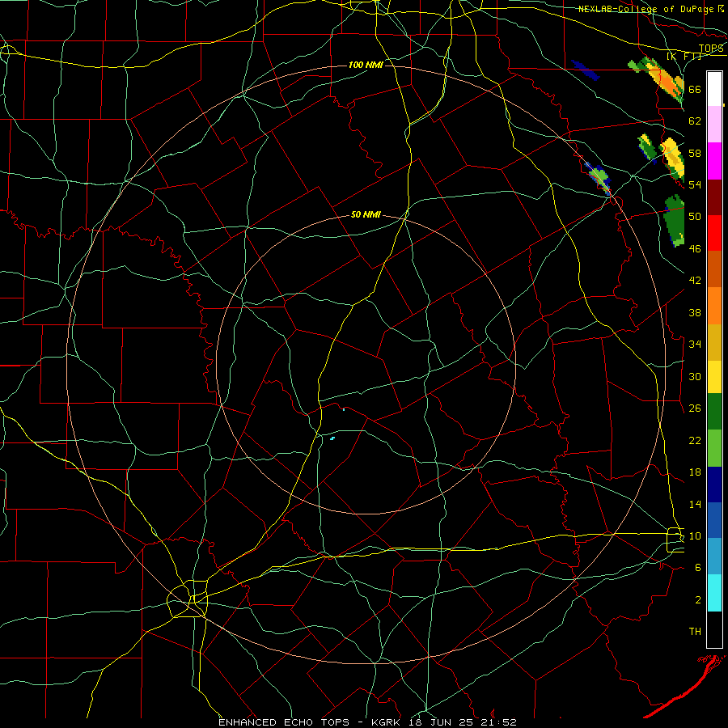
Task: Click the light green legend swatch
Action: (x=714, y=448)
